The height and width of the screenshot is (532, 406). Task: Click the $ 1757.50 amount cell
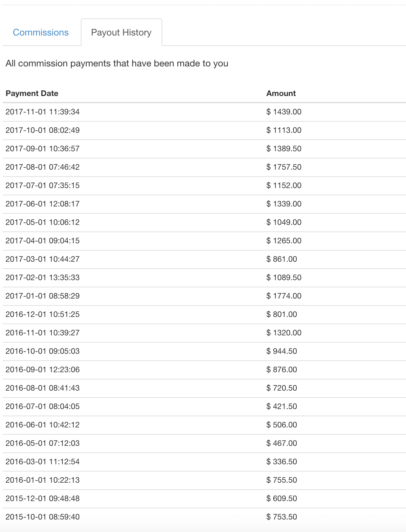tap(284, 167)
